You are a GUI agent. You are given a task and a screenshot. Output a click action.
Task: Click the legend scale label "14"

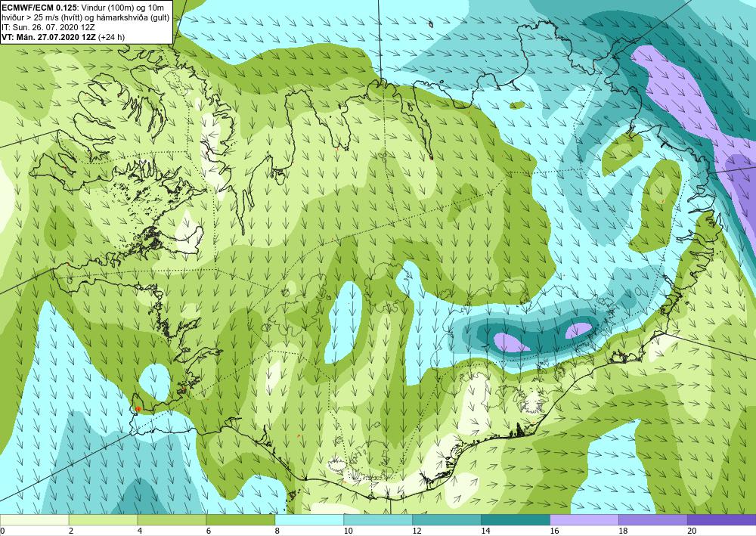(485, 531)
